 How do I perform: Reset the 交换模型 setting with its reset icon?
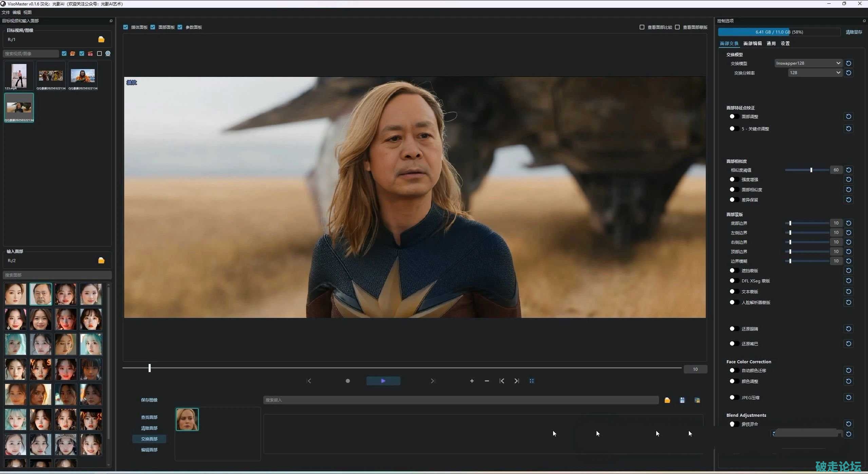848,63
